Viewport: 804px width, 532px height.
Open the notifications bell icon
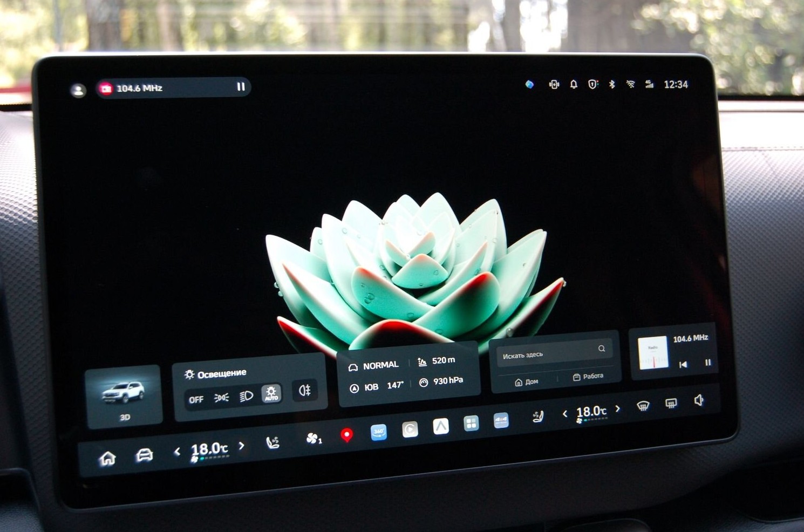pyautogui.click(x=574, y=84)
